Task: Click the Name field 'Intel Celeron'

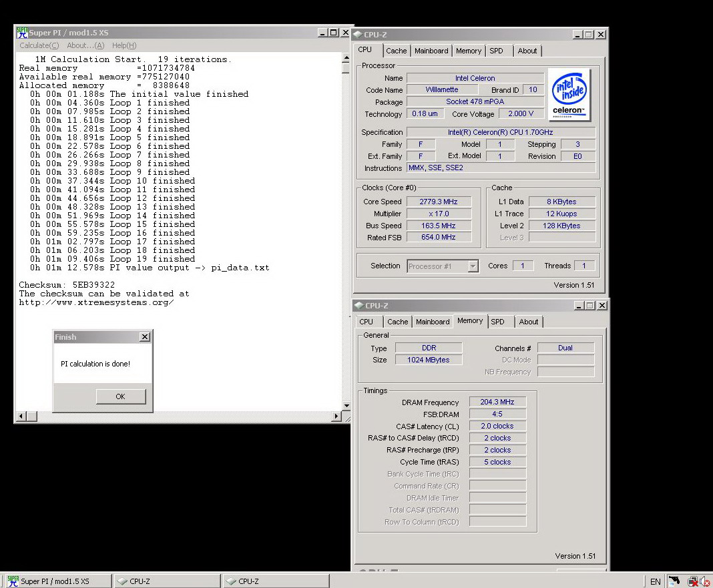Action: click(475, 78)
